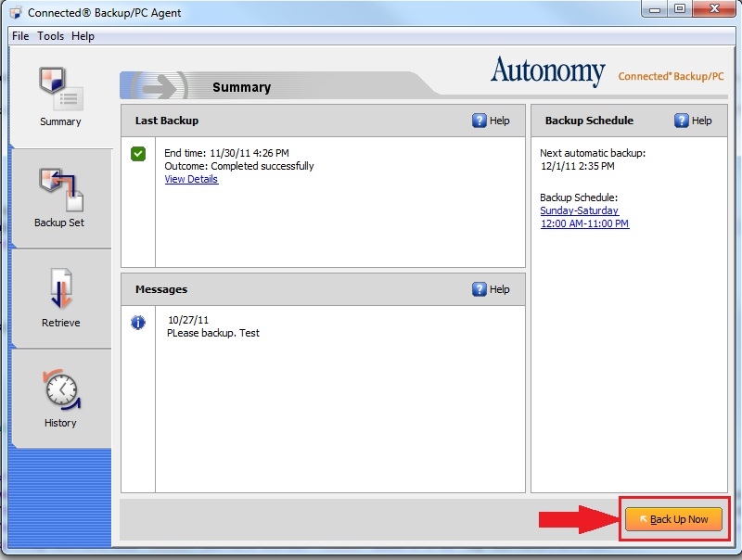742x560 pixels.
Task: Open 12:00 AM-11:00 PM schedule link
Action: tap(585, 223)
